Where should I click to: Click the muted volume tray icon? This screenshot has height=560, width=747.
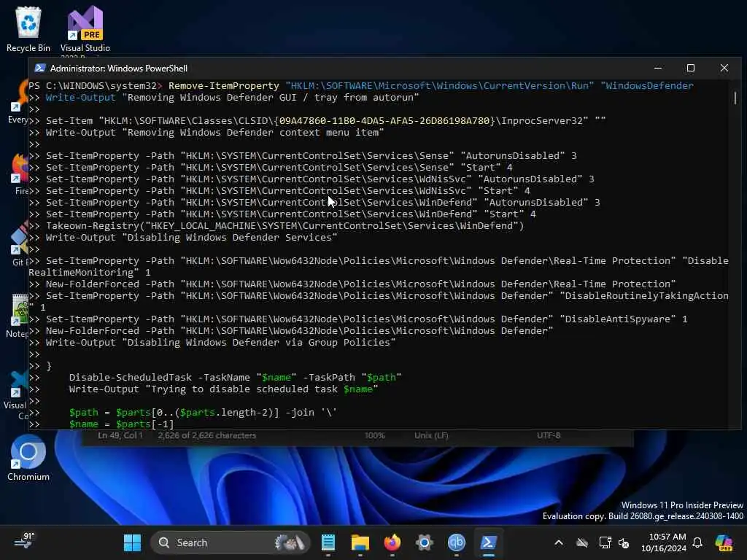pos(624,542)
